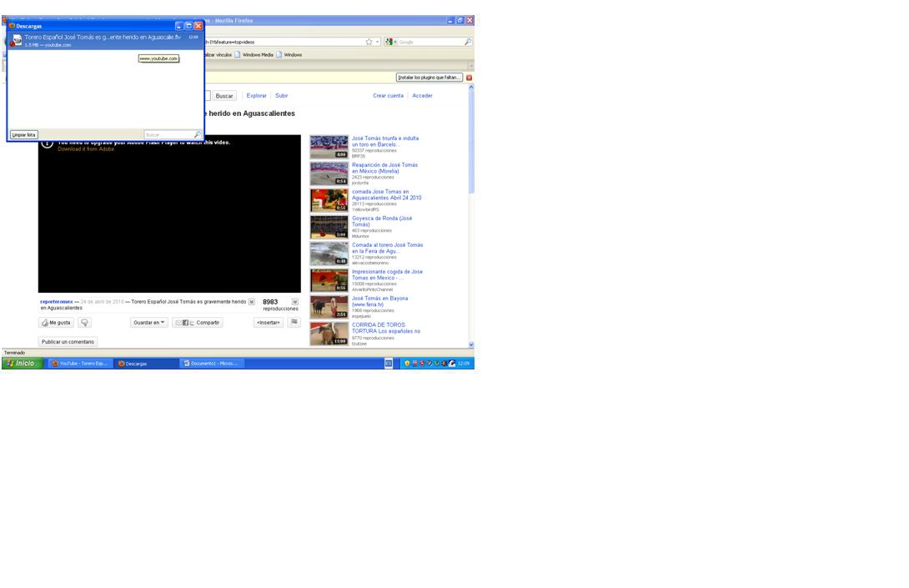Image resolution: width=909 pixels, height=588 pixels.
Task: Open Reaparición de José Tomás en México link
Action: point(385,168)
